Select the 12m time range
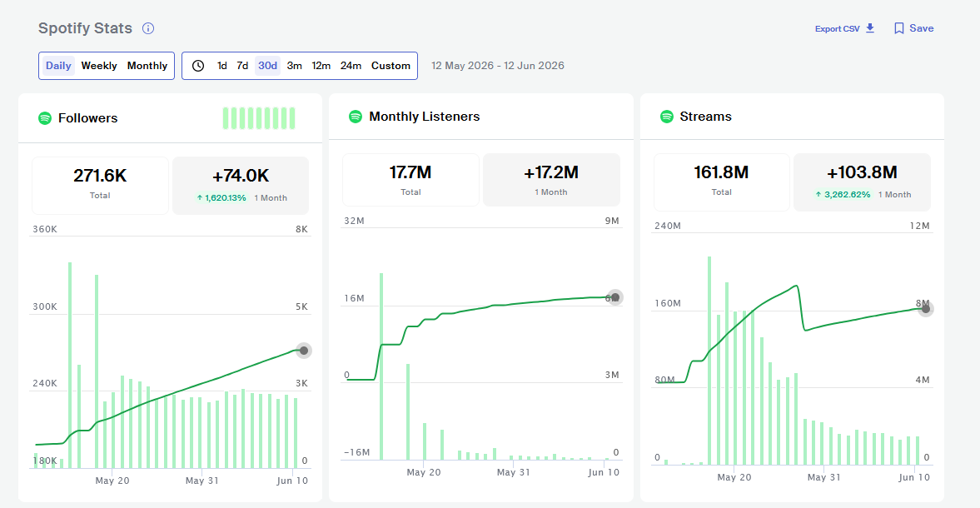Image resolution: width=980 pixels, height=508 pixels. click(x=321, y=66)
